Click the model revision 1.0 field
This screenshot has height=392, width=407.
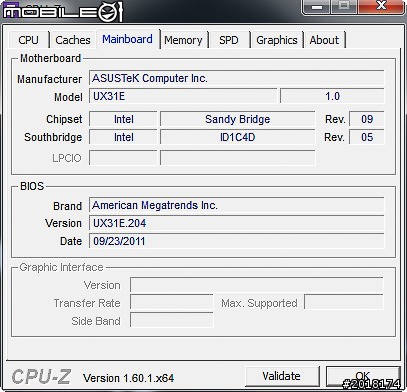tap(332, 96)
